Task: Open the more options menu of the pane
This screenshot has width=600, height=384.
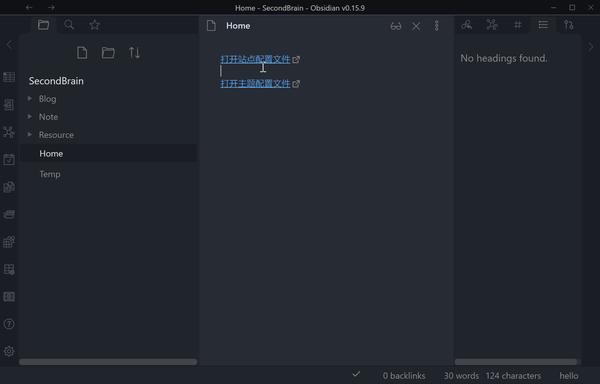Action: (x=437, y=26)
